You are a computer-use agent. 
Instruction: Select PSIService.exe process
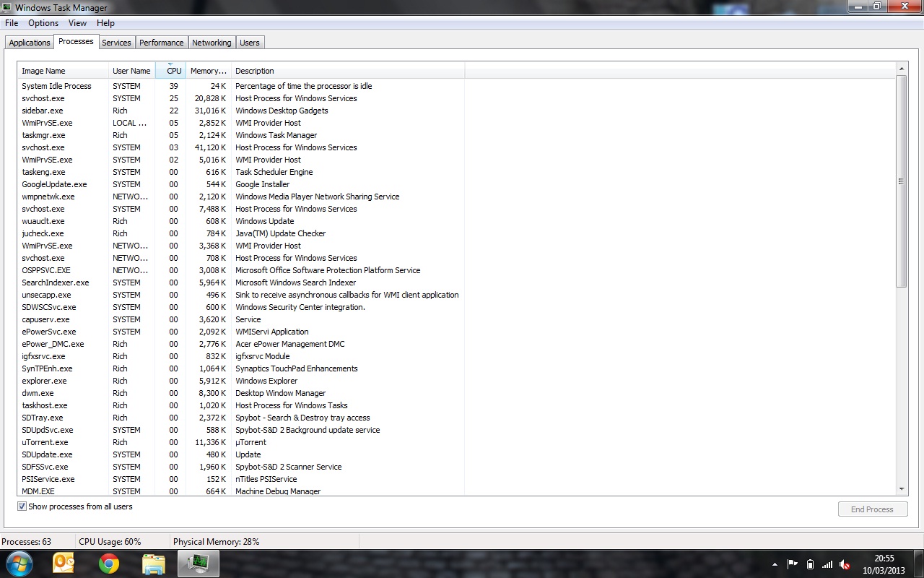pos(241,479)
